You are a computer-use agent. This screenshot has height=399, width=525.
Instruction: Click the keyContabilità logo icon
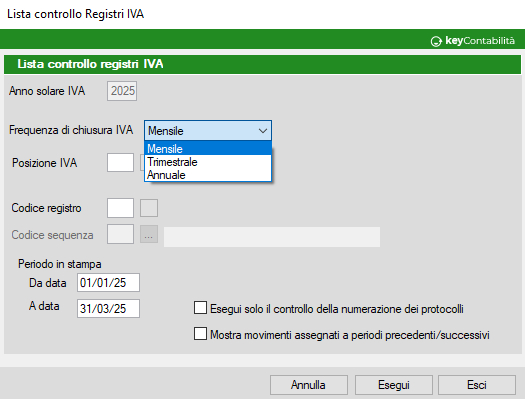pos(436,41)
